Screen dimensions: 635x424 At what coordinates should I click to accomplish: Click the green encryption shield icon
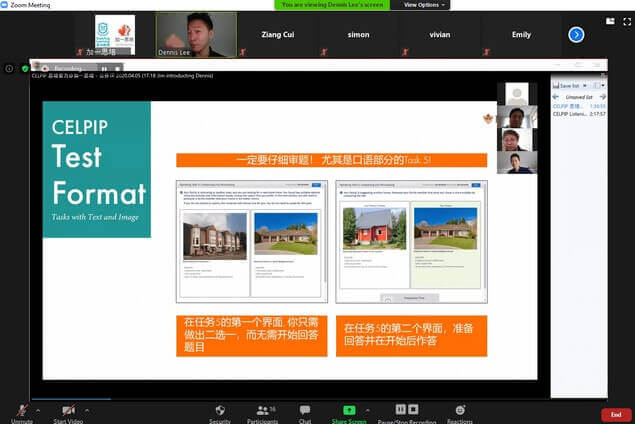[26, 69]
